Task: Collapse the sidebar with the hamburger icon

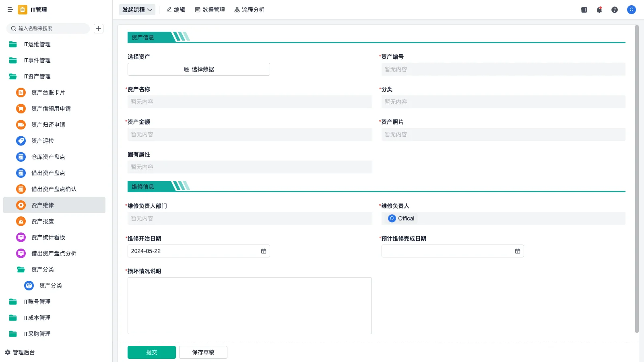Action: click(x=10, y=10)
